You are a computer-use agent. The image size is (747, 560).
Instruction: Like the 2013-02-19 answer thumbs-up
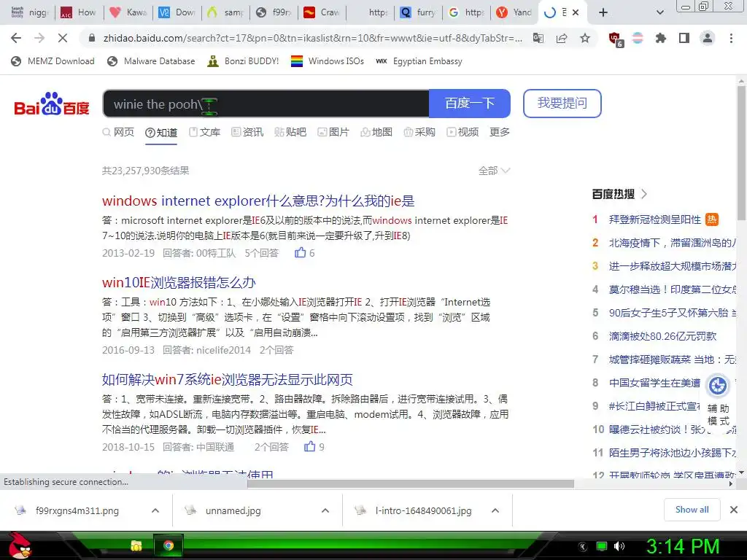click(300, 253)
